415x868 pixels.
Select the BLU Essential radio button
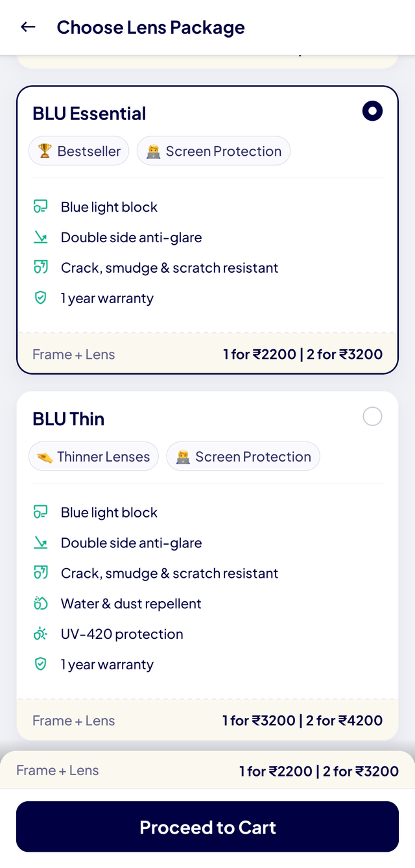(x=372, y=111)
